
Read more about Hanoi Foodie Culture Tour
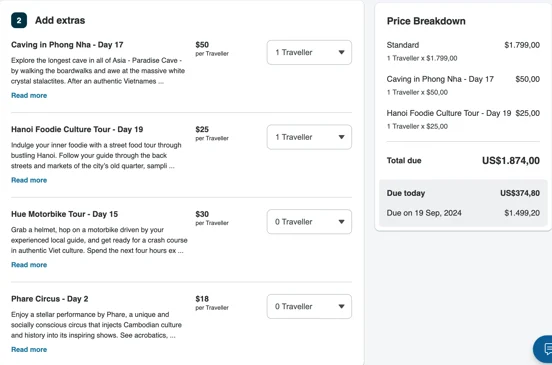point(29,180)
